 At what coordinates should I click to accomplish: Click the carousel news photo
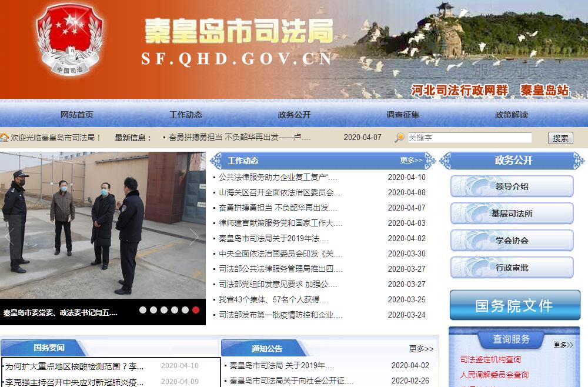pyautogui.click(x=103, y=225)
